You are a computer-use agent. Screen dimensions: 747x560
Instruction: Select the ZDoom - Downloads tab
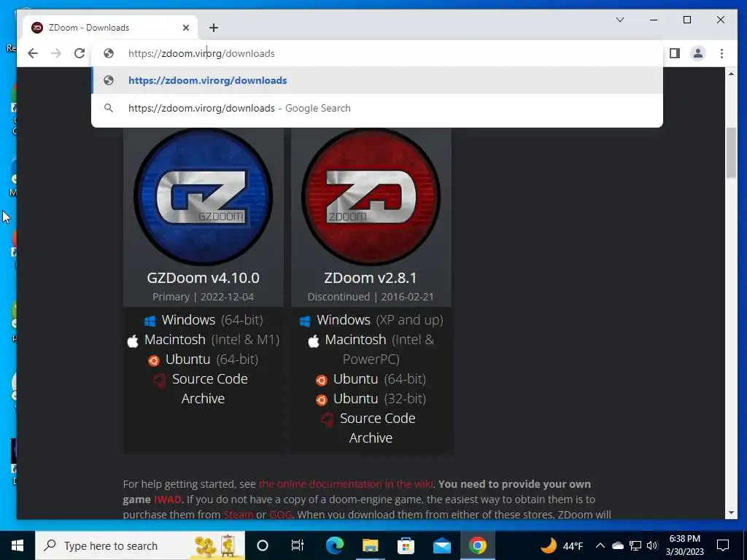tap(109, 28)
